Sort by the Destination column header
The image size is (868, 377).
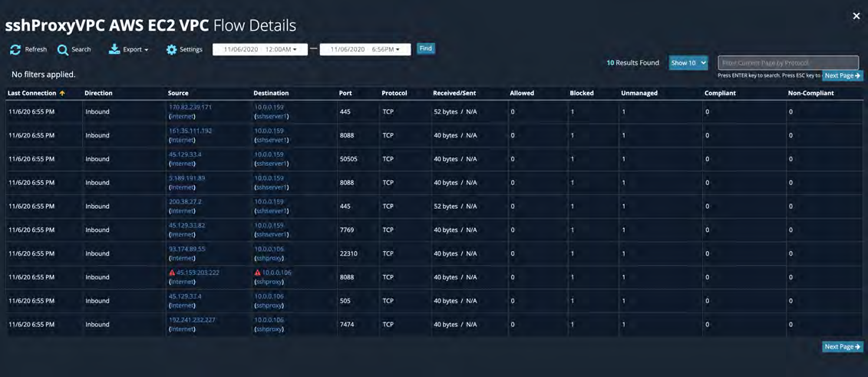pyautogui.click(x=271, y=93)
